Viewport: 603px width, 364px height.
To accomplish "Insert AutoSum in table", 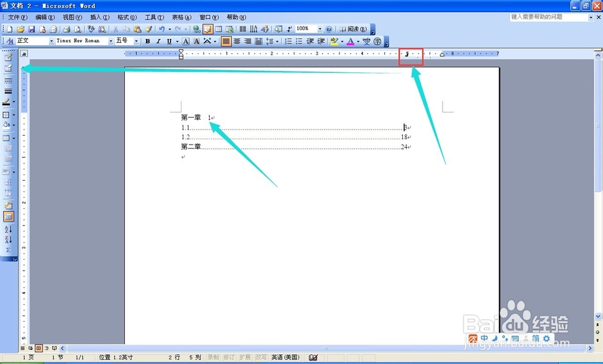I will click(8, 250).
